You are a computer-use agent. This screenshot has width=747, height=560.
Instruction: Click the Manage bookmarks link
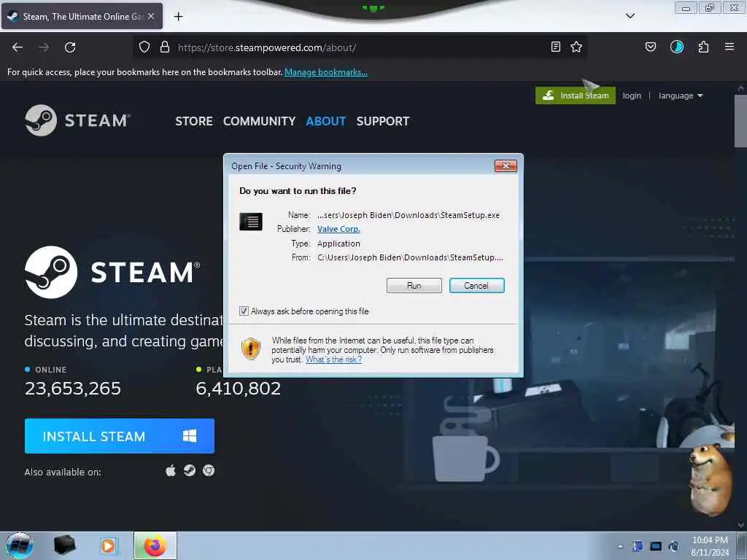[x=326, y=72]
